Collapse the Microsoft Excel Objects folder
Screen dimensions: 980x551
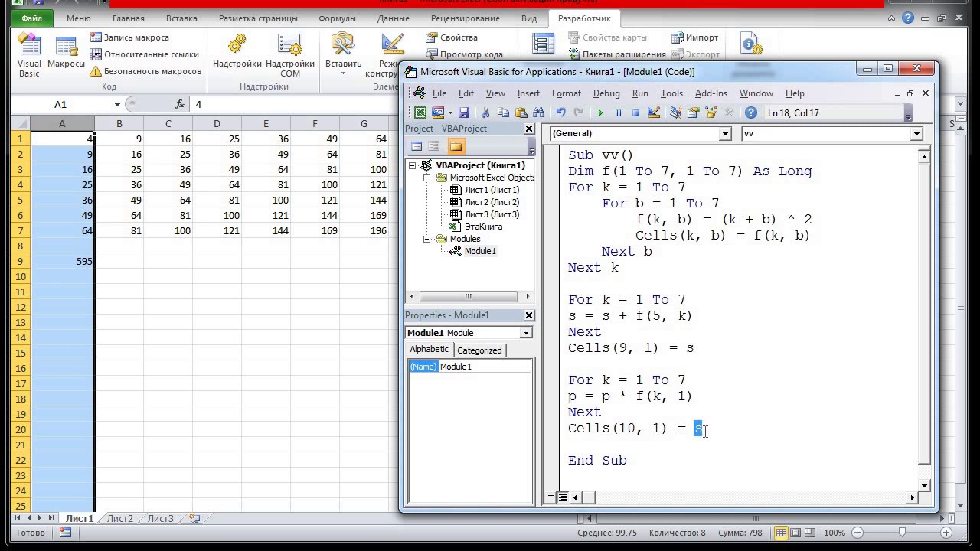427,178
